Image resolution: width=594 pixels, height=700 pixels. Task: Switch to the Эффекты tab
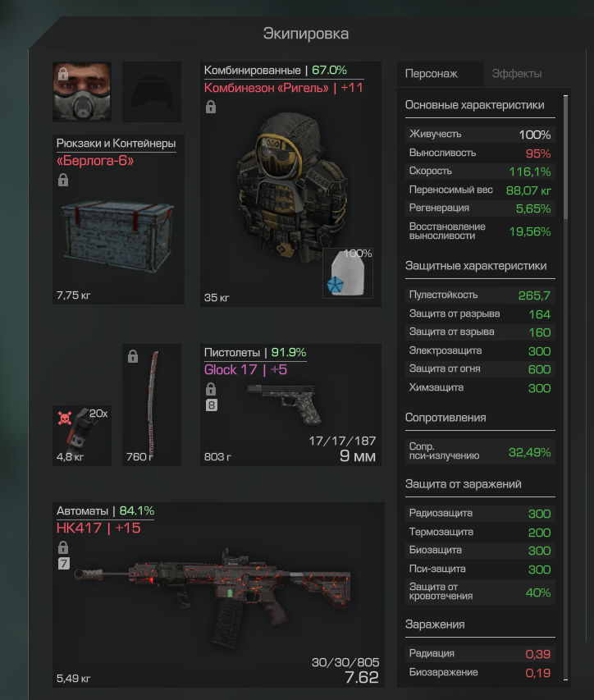coord(517,74)
